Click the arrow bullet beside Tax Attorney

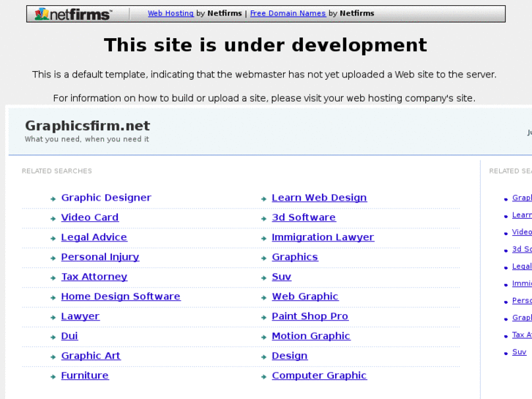53,277
